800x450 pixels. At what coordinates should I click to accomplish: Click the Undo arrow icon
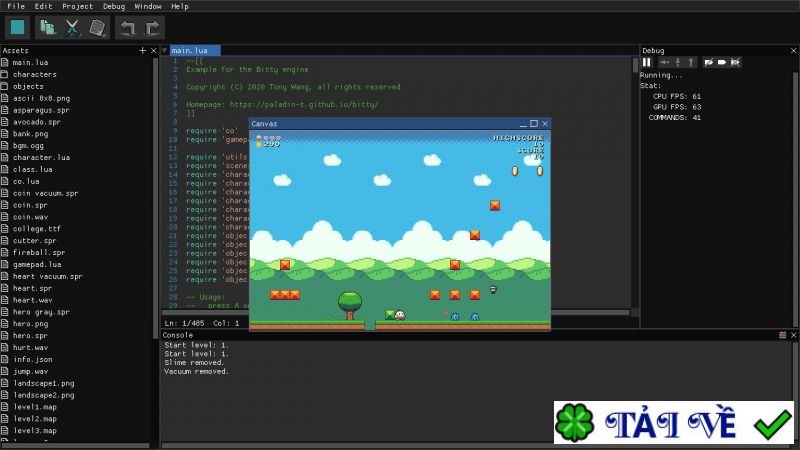pyautogui.click(x=128, y=28)
